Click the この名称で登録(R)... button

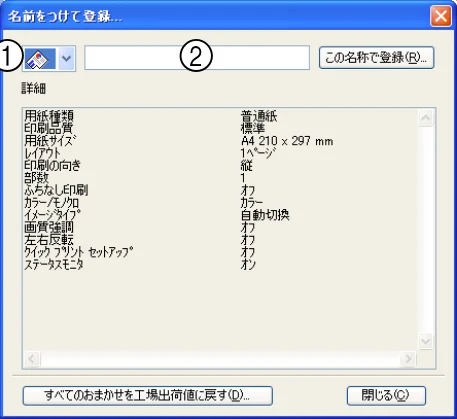pyautogui.click(x=376, y=58)
